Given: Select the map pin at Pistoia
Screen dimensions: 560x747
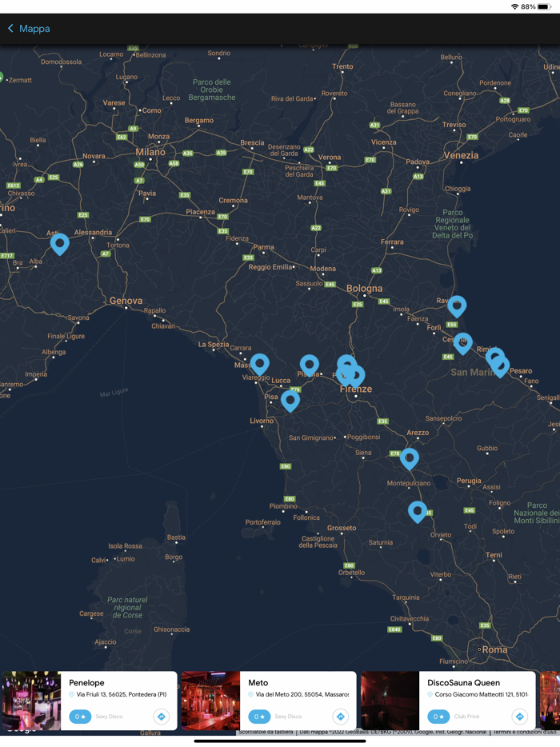Looking at the screenshot, I should pos(310,366).
